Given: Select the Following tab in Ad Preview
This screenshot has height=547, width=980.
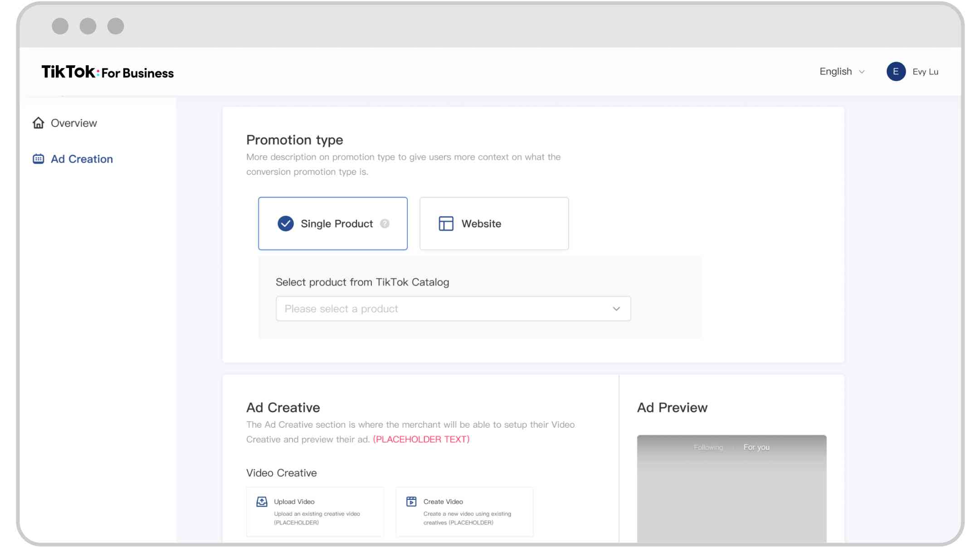Looking at the screenshot, I should (x=708, y=447).
